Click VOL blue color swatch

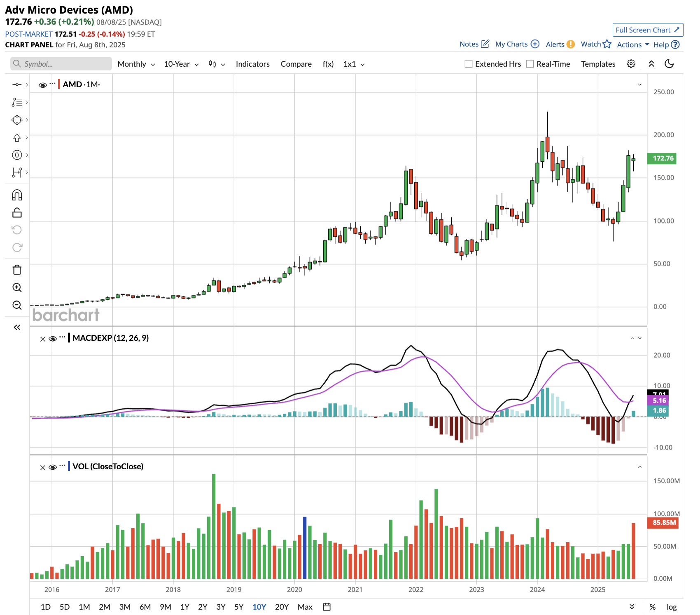click(x=69, y=466)
